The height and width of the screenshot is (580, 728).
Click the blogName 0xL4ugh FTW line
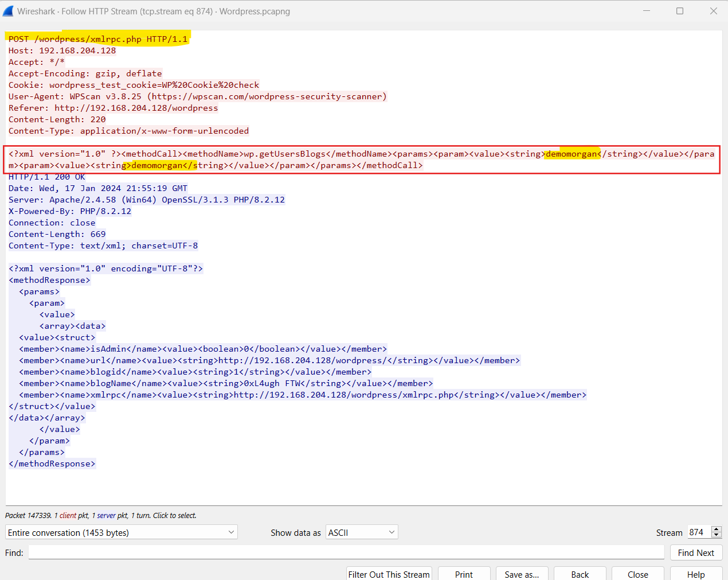tap(226, 383)
